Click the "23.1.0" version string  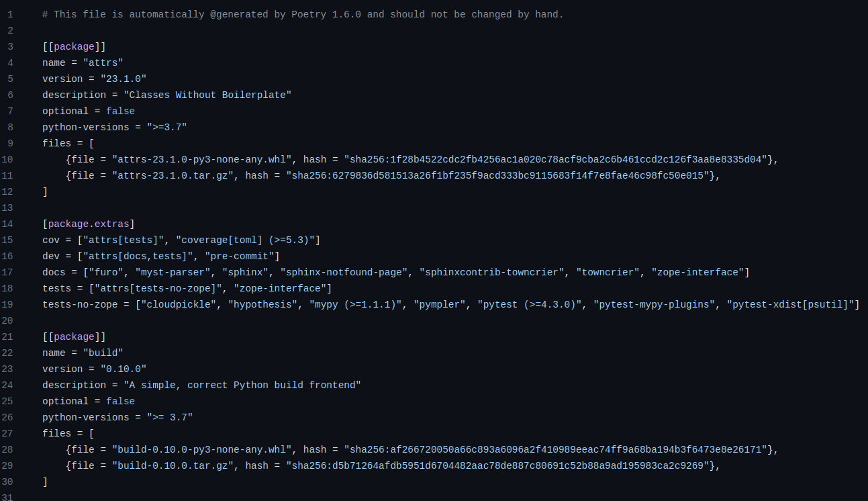pos(123,79)
